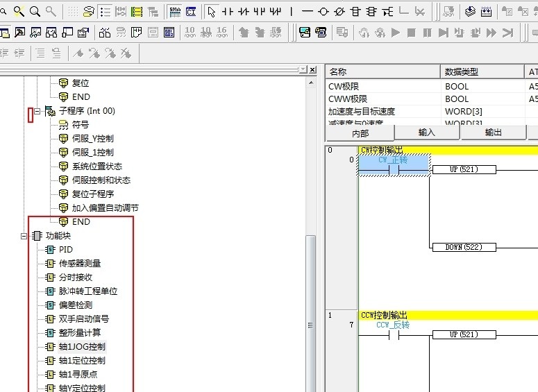538x392 pixels.
Task: Toggle the watch window glasses icon
Action: 35,33
